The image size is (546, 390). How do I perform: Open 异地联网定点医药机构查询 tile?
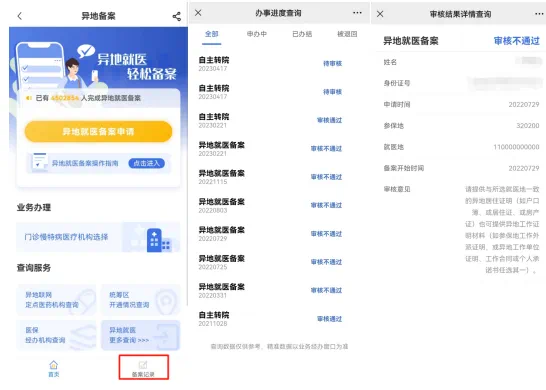coord(56,300)
